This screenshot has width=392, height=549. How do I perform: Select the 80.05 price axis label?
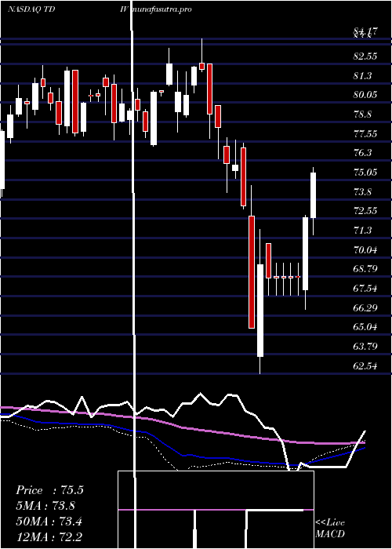click(x=365, y=95)
